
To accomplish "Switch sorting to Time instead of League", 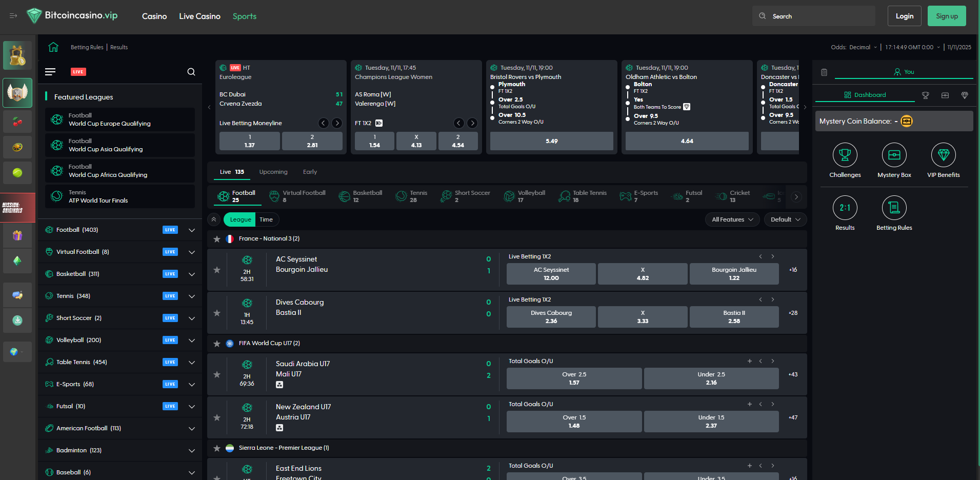I will tap(266, 219).
